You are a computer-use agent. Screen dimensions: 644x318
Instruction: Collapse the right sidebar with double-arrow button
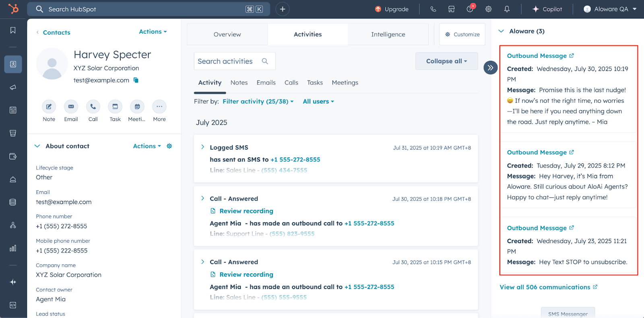[490, 68]
